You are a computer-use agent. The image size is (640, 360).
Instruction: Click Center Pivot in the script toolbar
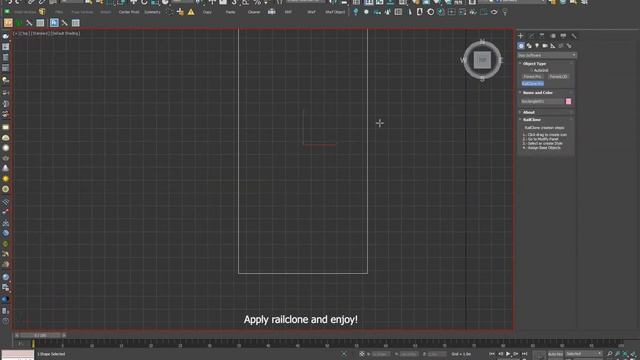(129, 12)
